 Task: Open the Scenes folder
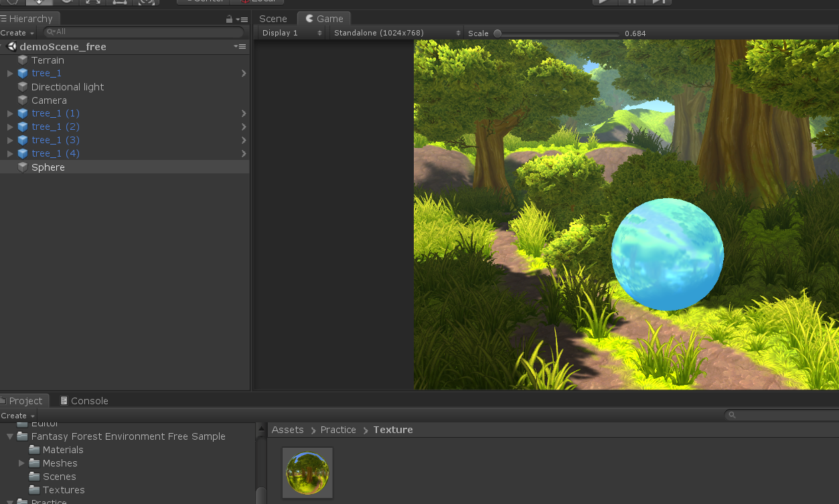[60, 477]
